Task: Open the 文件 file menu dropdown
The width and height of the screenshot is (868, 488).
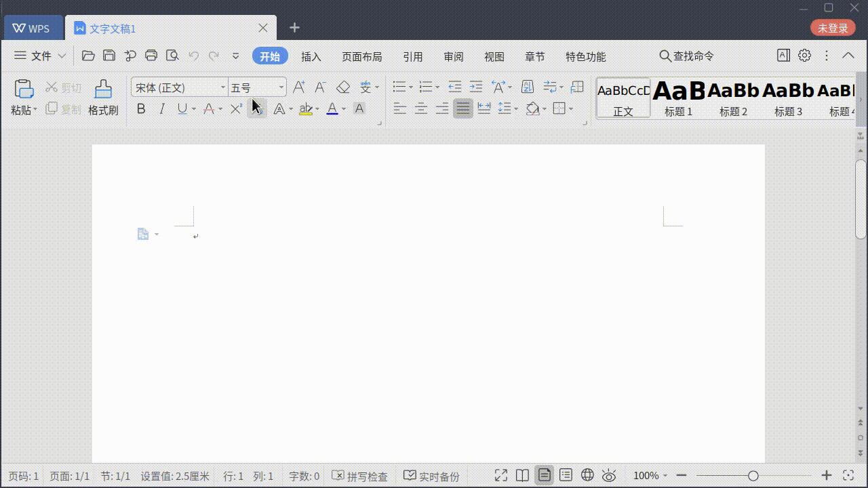Action: [x=41, y=56]
